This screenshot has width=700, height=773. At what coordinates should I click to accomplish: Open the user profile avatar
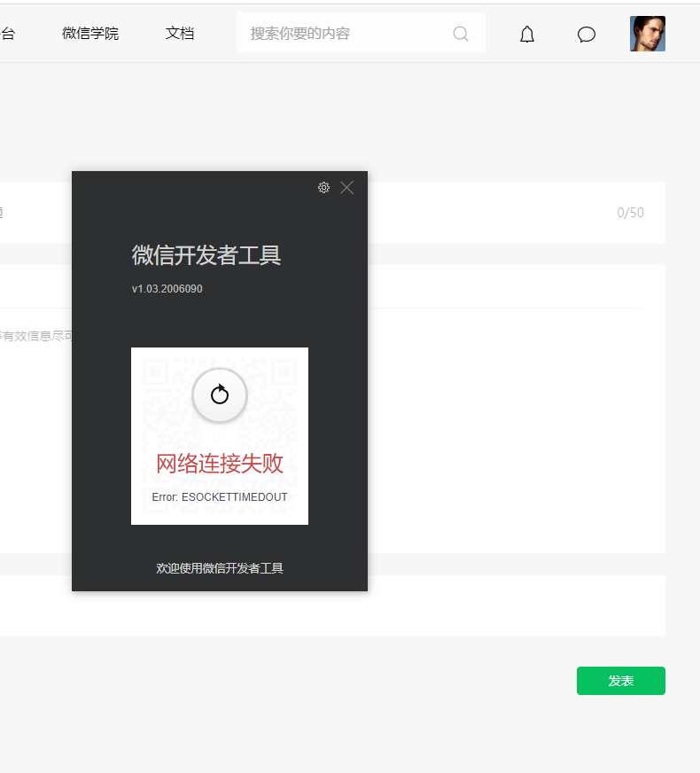click(x=648, y=34)
